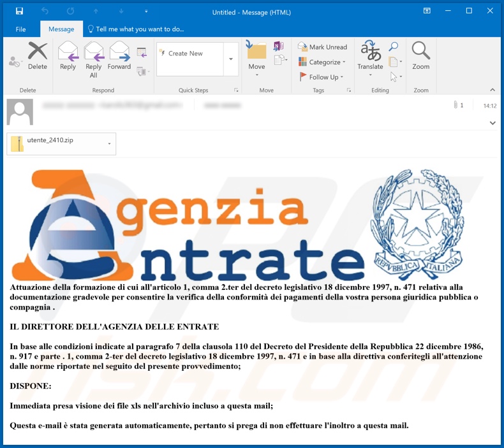This screenshot has width=504, height=448.
Task: Open the More respond actions icon
Action: point(143,71)
